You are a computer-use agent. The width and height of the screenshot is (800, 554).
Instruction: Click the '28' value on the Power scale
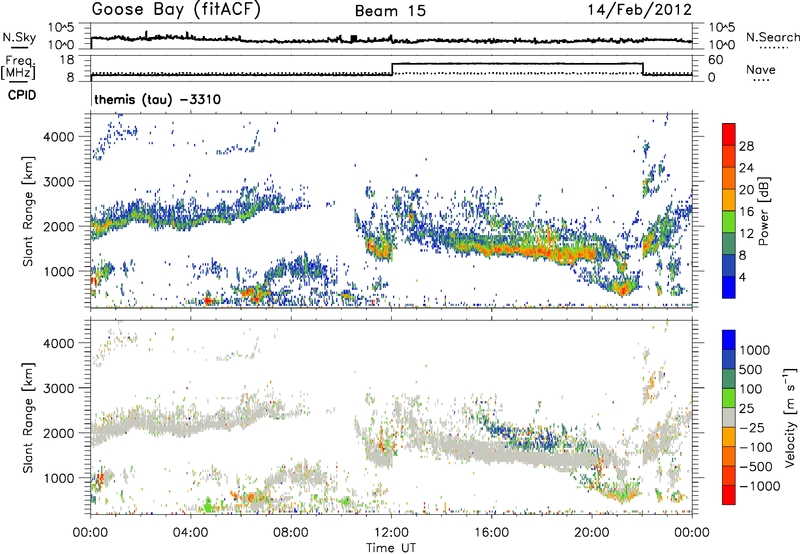[746, 146]
